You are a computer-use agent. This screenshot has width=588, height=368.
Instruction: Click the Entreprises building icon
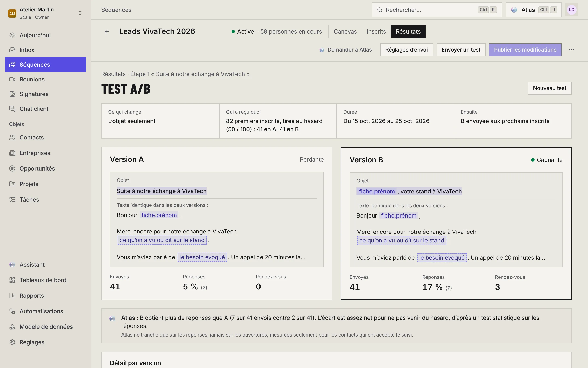pos(12,153)
